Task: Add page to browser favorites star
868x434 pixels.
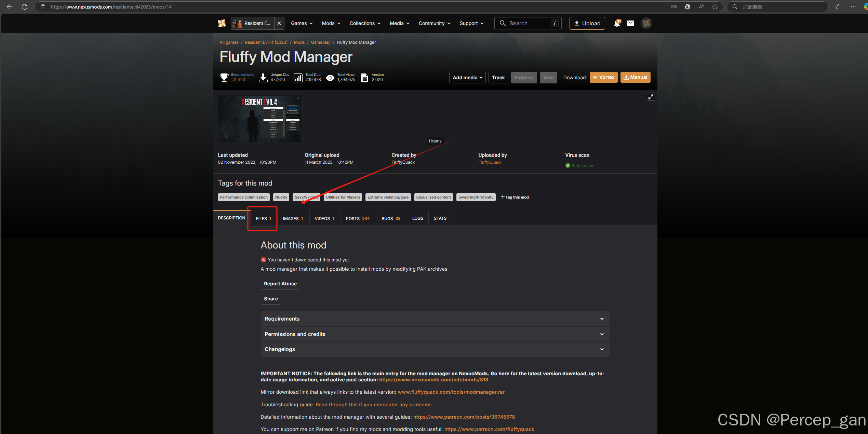Action: [x=715, y=7]
